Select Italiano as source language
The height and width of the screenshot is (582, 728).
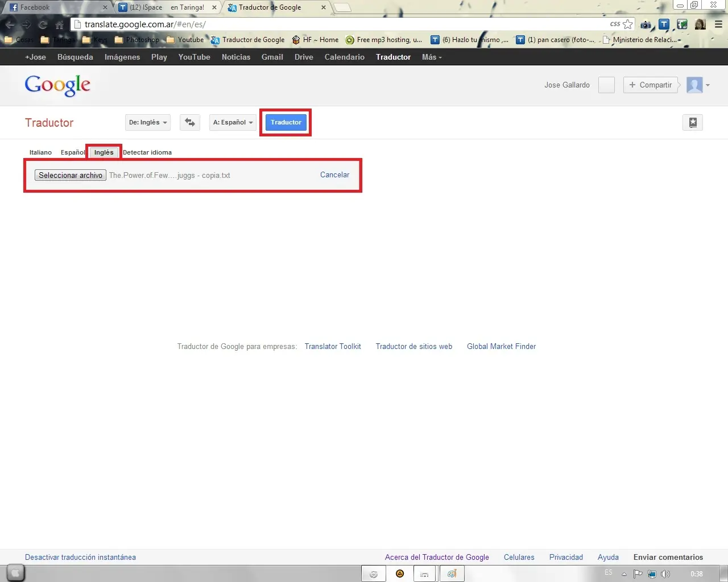40,152
